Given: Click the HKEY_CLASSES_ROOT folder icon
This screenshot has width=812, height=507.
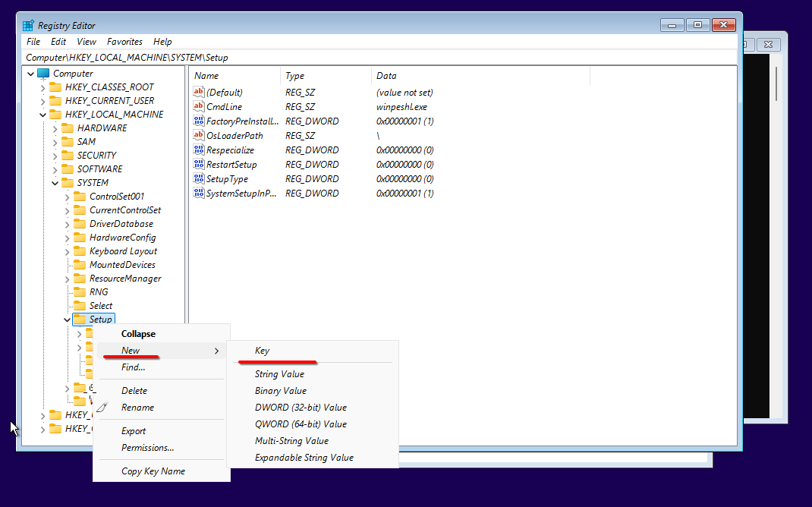Looking at the screenshot, I should pyautogui.click(x=55, y=87).
